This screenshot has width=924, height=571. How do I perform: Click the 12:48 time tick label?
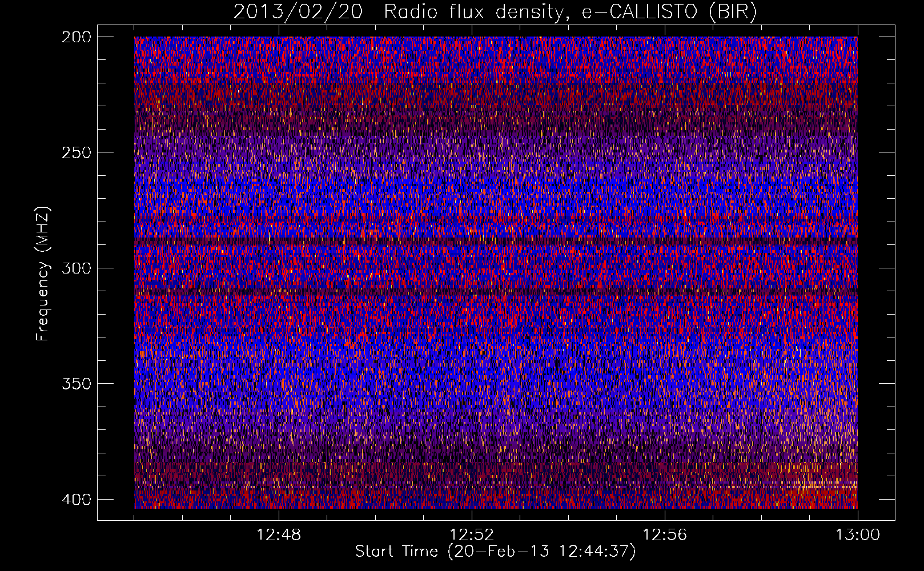tap(279, 535)
